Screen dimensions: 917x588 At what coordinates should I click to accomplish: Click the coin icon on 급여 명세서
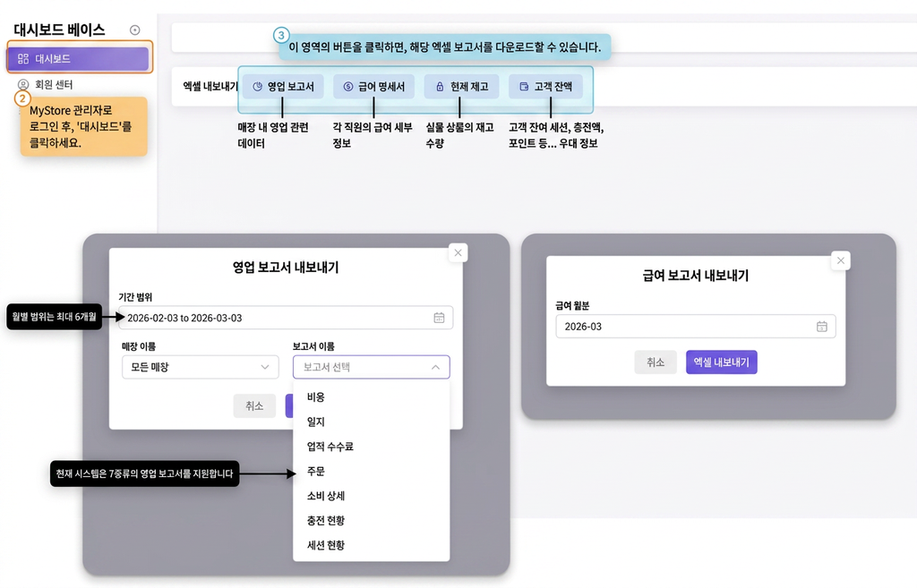tap(348, 87)
